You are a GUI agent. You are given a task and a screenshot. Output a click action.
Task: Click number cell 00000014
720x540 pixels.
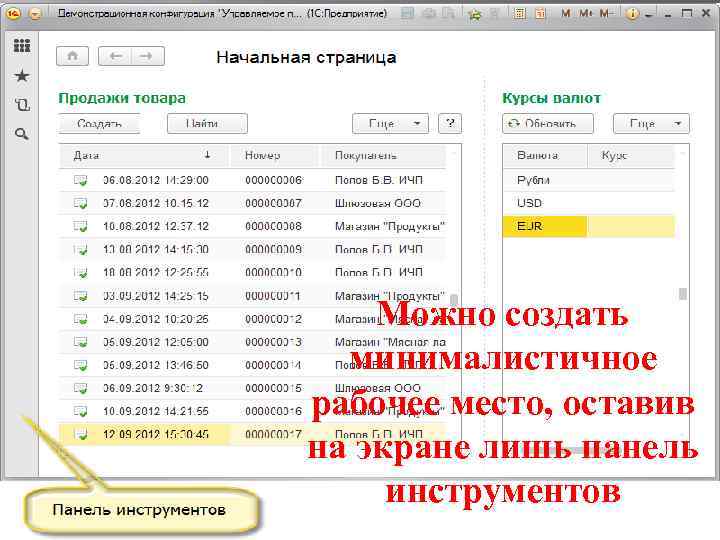tap(274, 365)
